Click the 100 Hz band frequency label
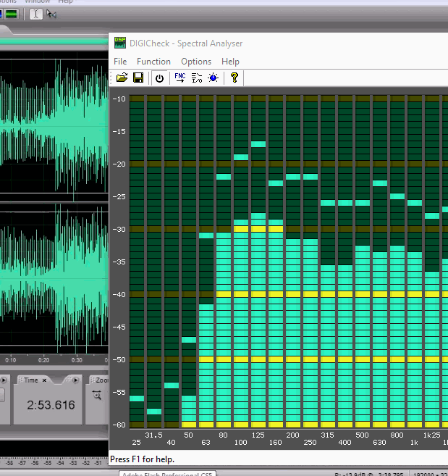Screen dimensions: 448x476 pos(240,442)
